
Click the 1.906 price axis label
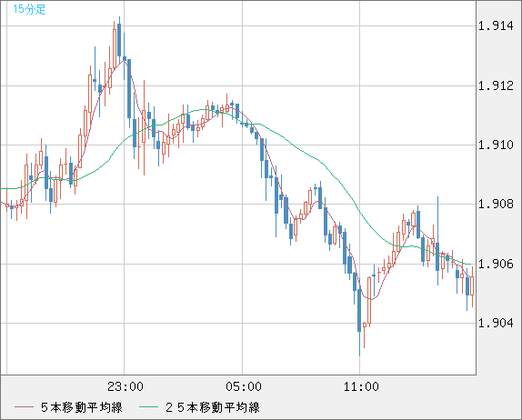(496, 264)
